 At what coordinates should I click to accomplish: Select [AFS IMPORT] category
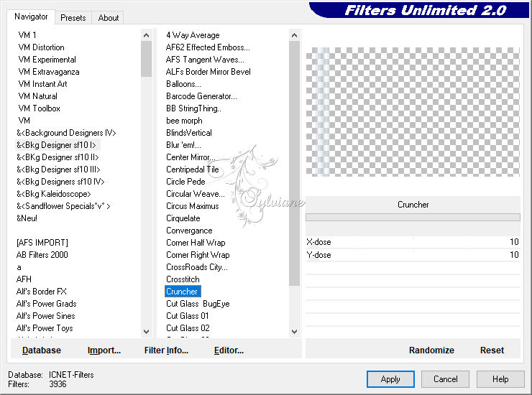pyautogui.click(x=42, y=243)
